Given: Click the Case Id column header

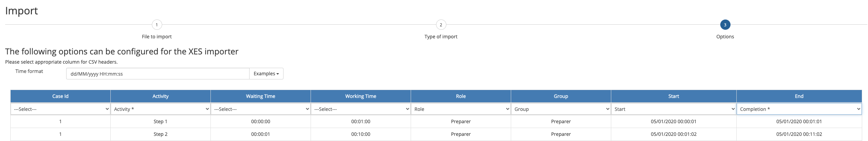Looking at the screenshot, I should [x=60, y=96].
